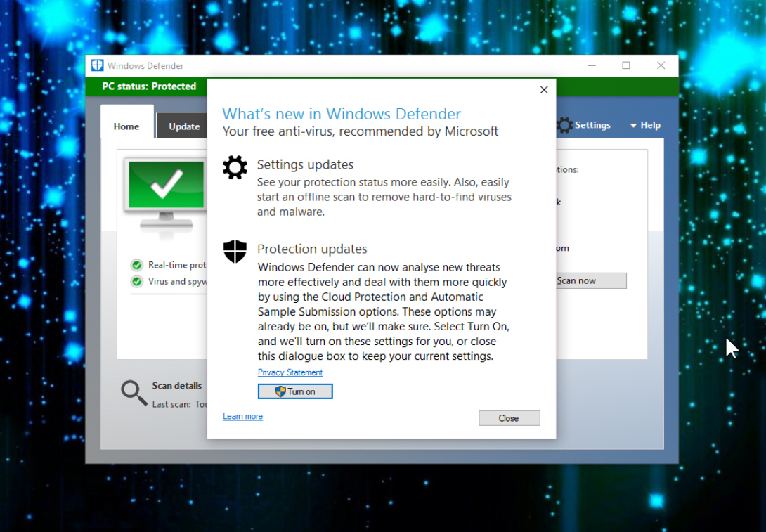The width and height of the screenshot is (766, 532).
Task: Click 'Your free anti-virus, recommended by Microsoft' subtitle
Action: click(361, 131)
